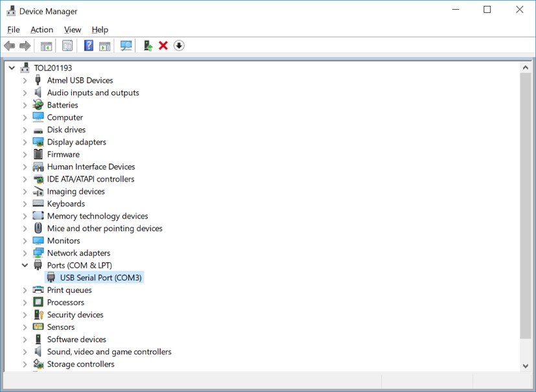Click the Action pane toolbar icon
Image resolution: width=536 pixels, height=392 pixels.
[x=104, y=45]
